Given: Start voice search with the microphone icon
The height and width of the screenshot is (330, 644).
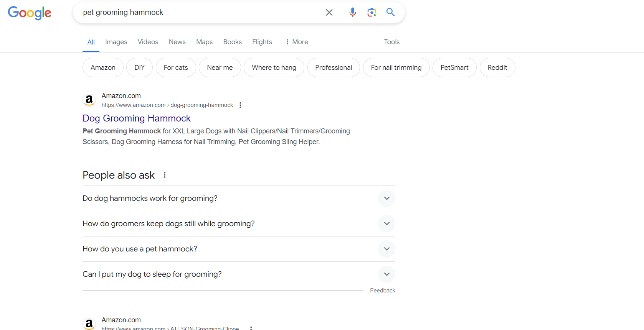Looking at the screenshot, I should pyautogui.click(x=352, y=12).
